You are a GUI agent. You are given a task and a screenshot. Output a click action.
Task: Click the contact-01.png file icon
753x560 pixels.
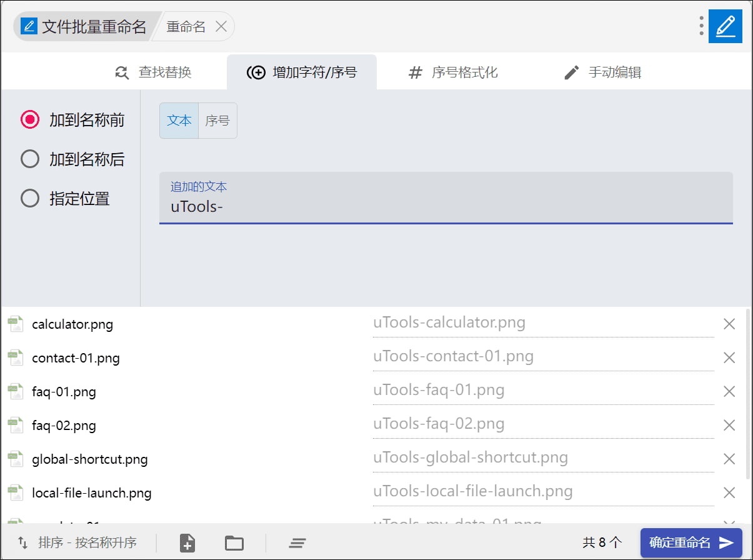coord(15,357)
